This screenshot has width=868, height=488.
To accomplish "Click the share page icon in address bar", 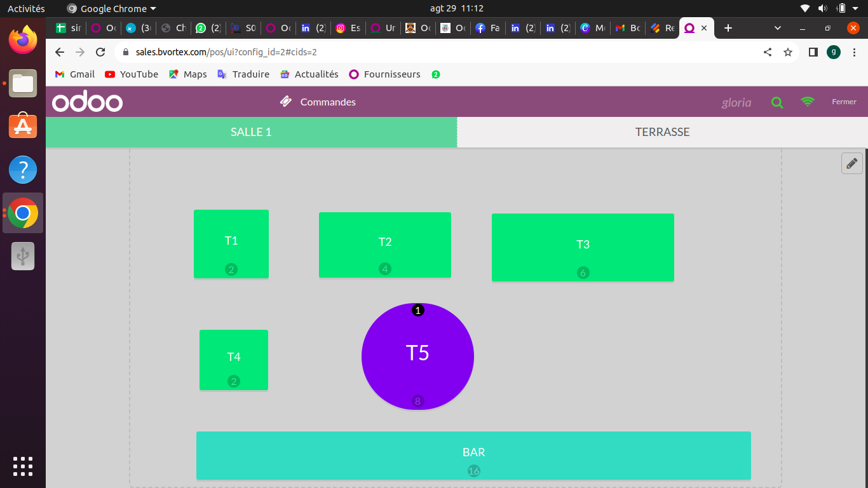I will pos(768,52).
